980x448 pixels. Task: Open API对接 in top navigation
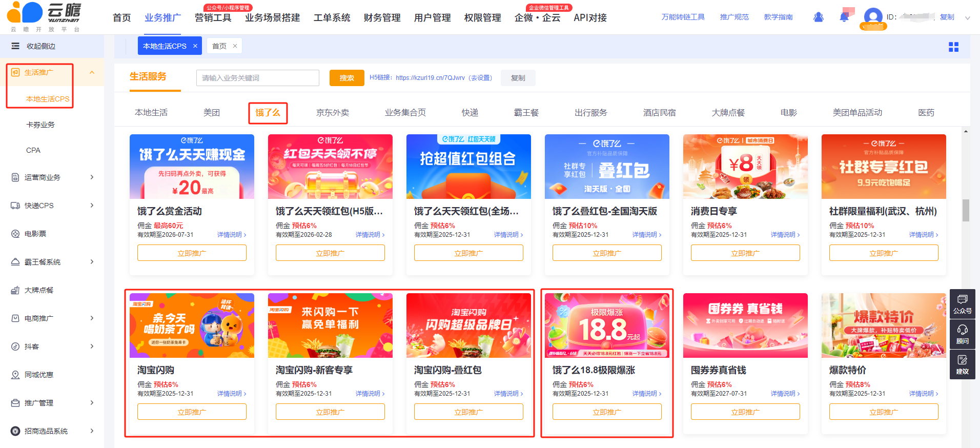tap(590, 18)
